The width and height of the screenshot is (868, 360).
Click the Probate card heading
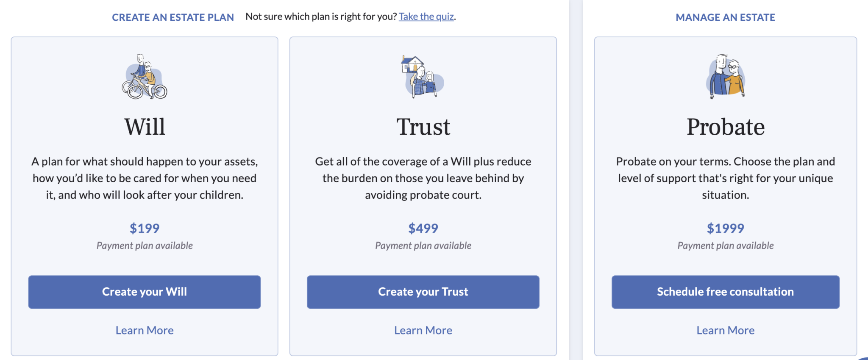pos(725,127)
